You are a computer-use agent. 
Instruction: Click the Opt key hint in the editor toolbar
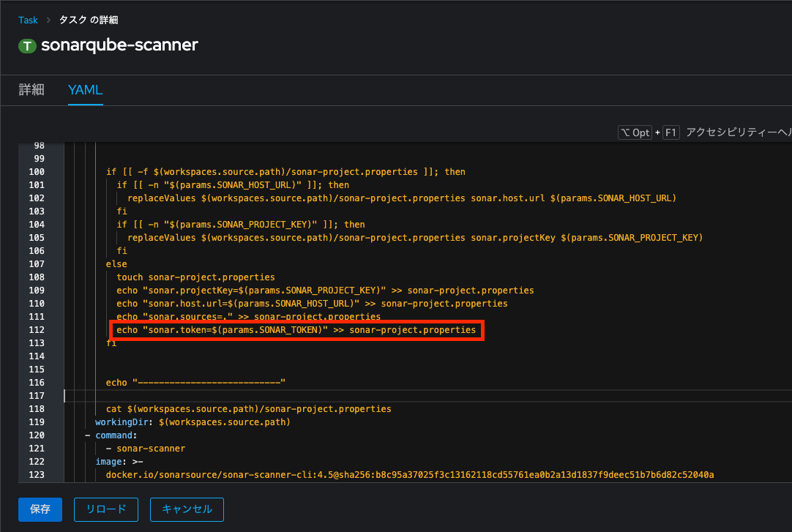pos(635,132)
